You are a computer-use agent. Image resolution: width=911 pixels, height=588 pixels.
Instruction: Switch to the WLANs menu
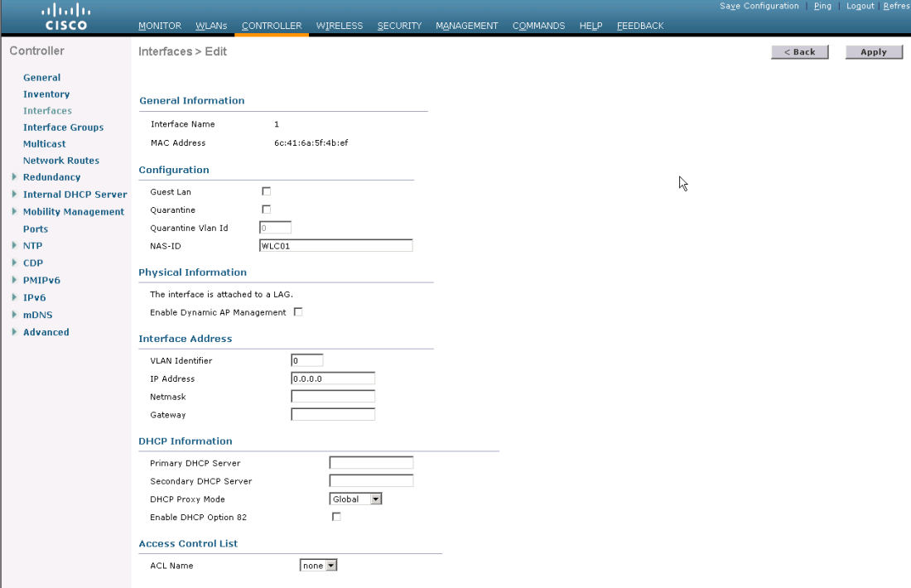(211, 26)
